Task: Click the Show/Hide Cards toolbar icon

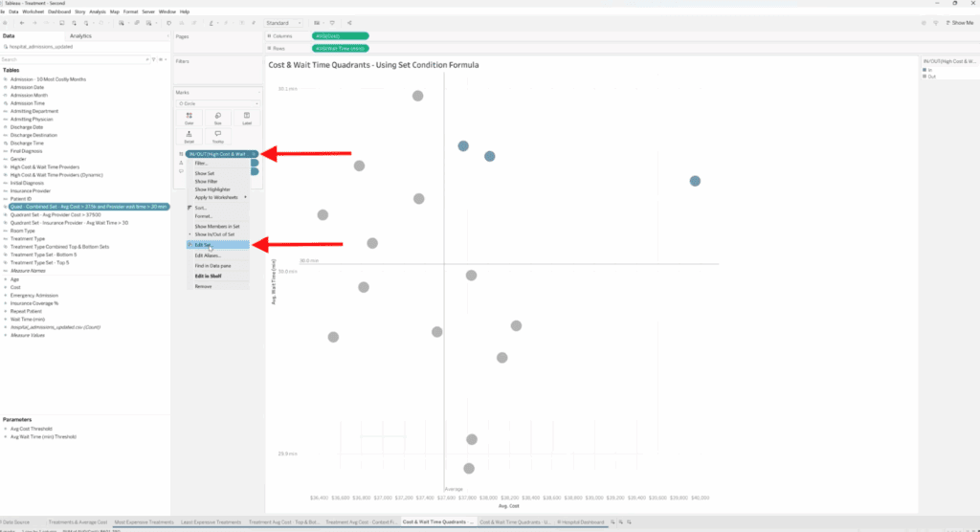Action: point(318,23)
